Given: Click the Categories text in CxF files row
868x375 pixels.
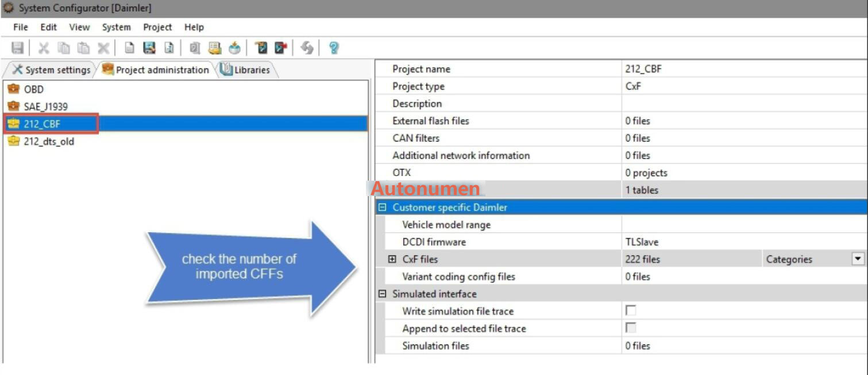Looking at the screenshot, I should click(x=789, y=259).
